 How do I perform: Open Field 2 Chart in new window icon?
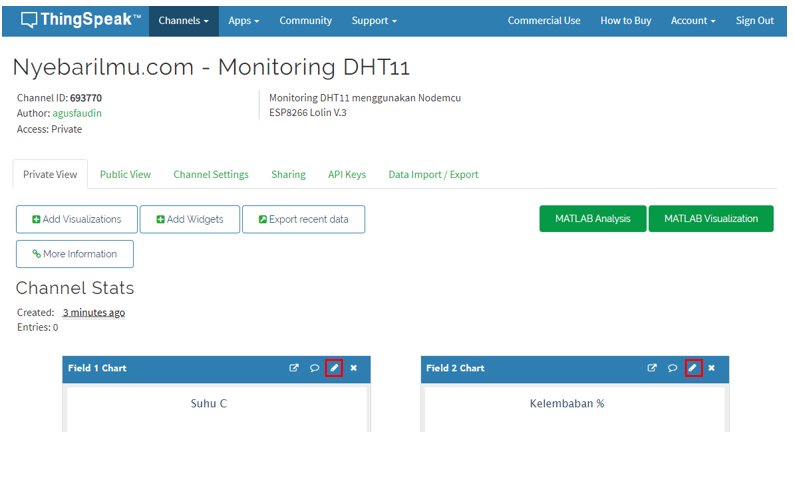tap(652, 368)
